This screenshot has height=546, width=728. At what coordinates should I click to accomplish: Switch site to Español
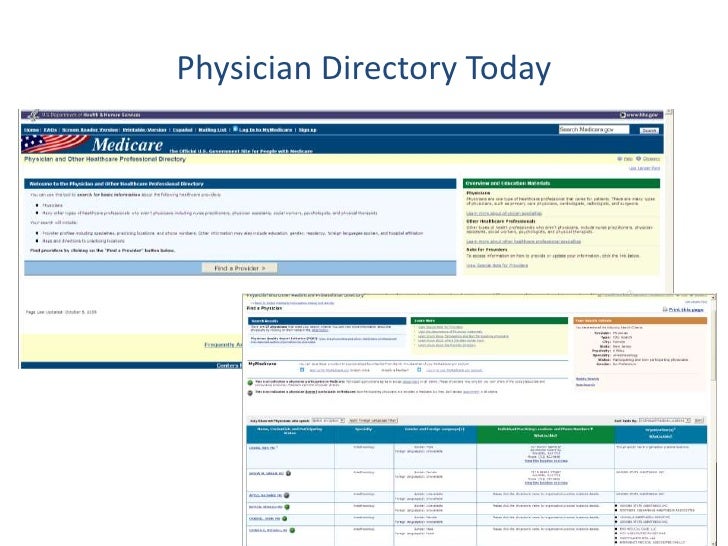(x=182, y=130)
